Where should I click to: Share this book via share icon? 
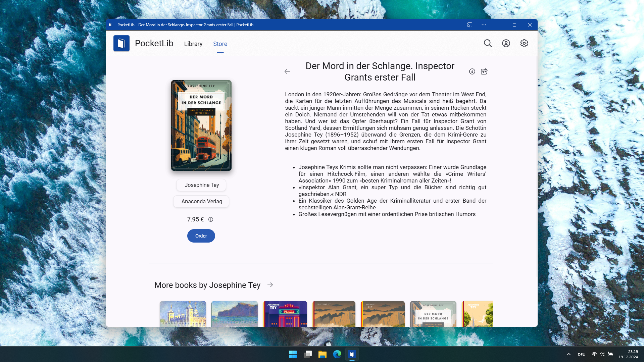click(x=484, y=71)
